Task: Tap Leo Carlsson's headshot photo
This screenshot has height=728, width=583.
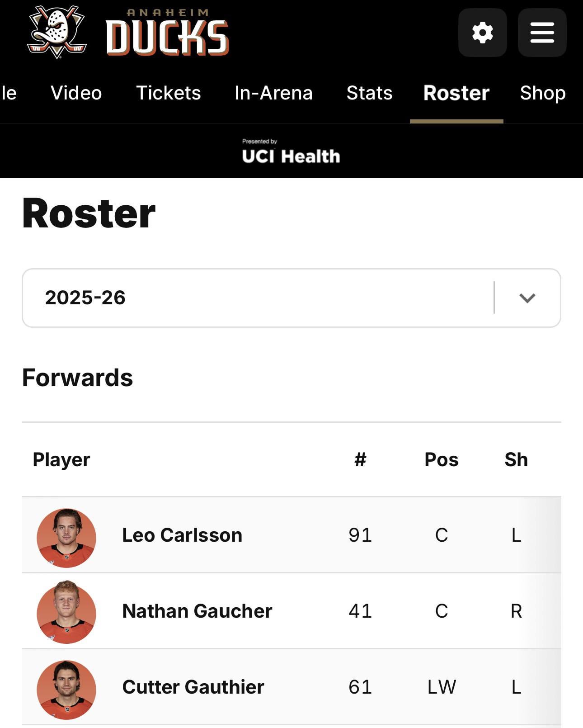Action: (x=66, y=538)
